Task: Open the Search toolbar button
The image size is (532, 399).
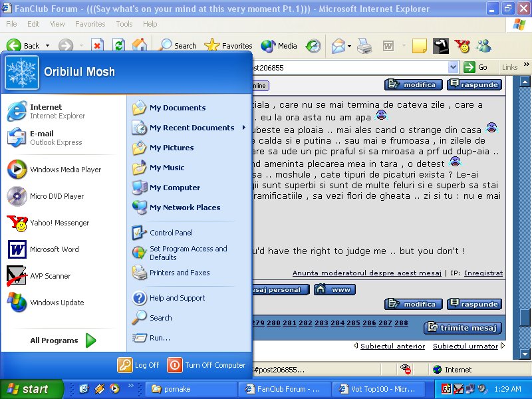Action: tap(178, 45)
